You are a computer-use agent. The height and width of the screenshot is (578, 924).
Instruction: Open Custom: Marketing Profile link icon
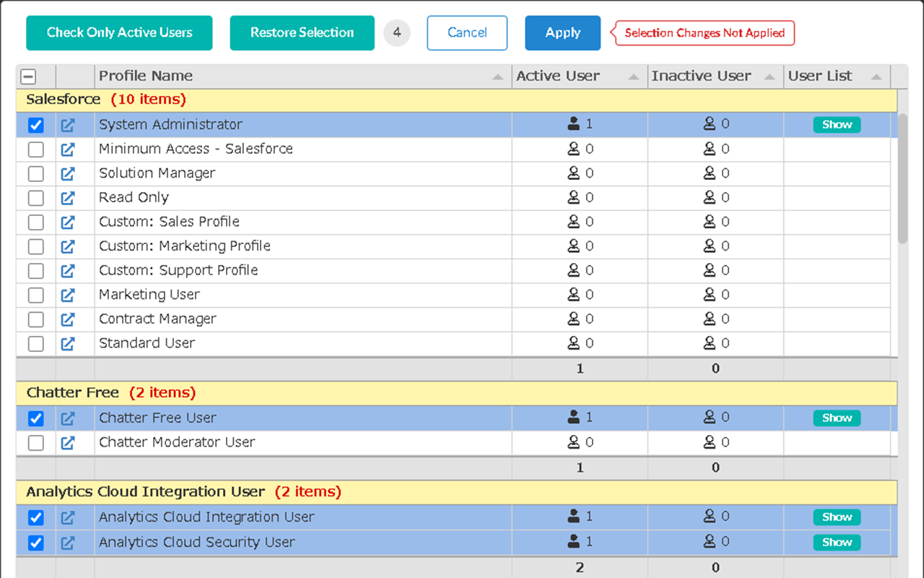click(x=67, y=246)
